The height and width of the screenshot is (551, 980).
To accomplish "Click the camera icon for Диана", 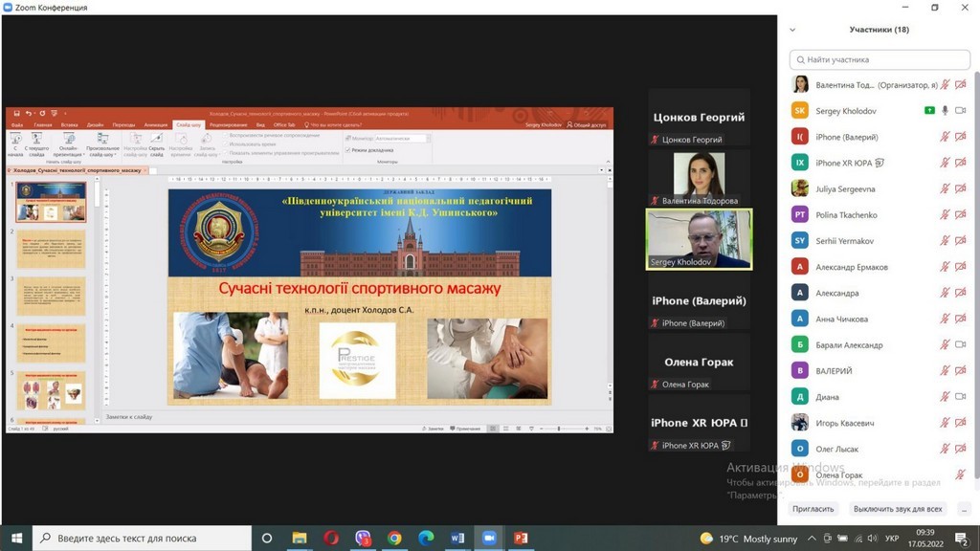I will pos(961,397).
